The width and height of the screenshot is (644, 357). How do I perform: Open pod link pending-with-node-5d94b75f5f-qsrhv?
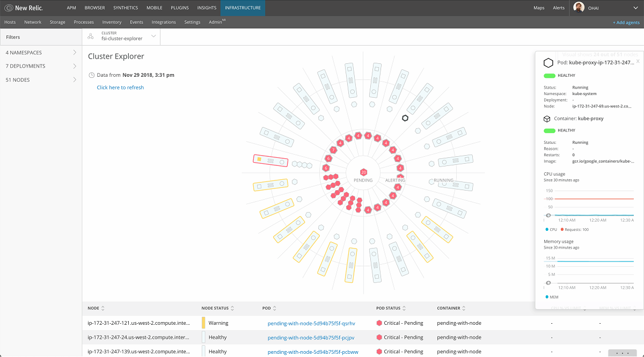[x=311, y=323]
